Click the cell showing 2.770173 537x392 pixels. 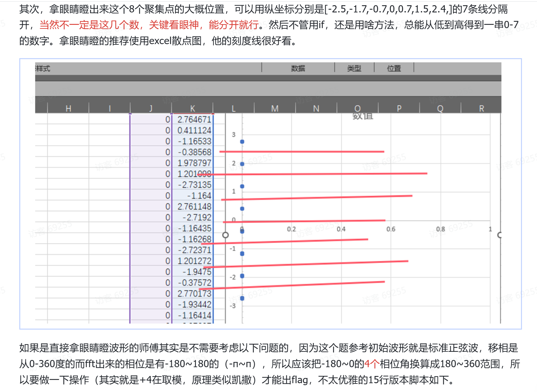tap(194, 294)
